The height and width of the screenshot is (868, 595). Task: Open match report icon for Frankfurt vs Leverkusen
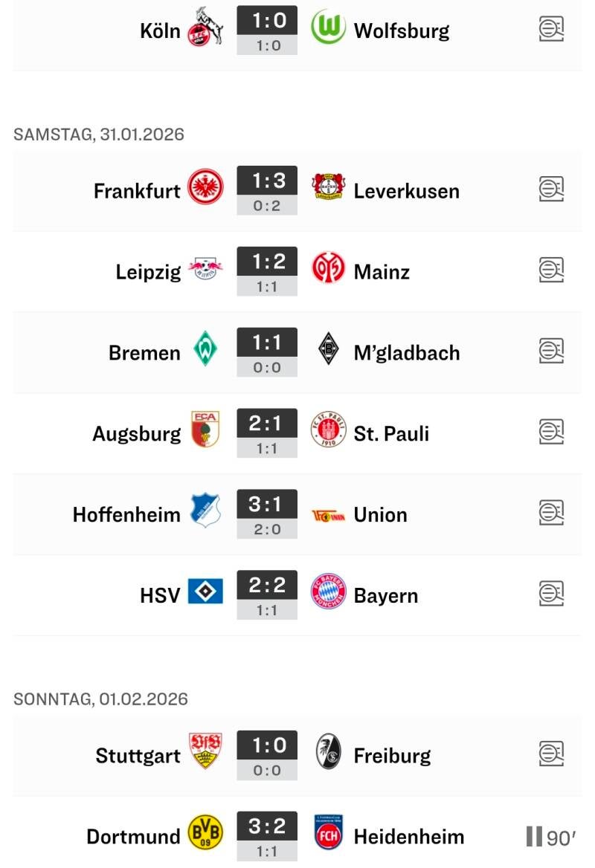pos(551,190)
